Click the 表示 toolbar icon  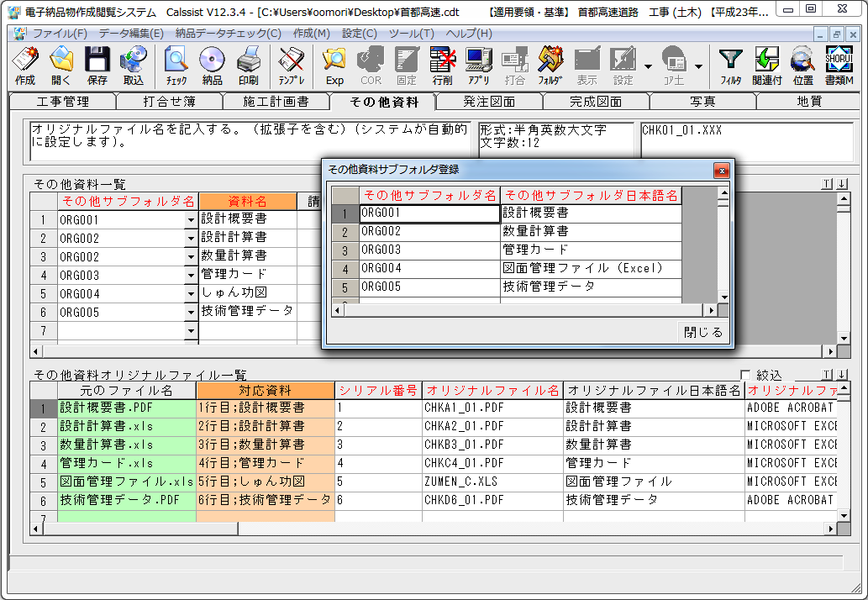pos(587,66)
